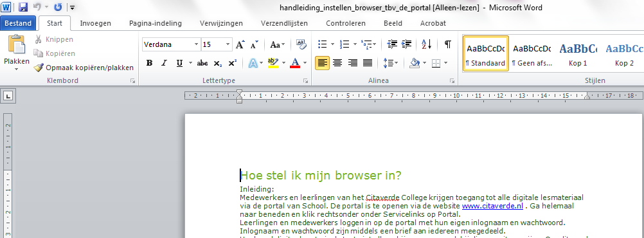The height and width of the screenshot is (238, 644).
Task: Click the Plakken clipboard icon
Action: tap(17, 45)
